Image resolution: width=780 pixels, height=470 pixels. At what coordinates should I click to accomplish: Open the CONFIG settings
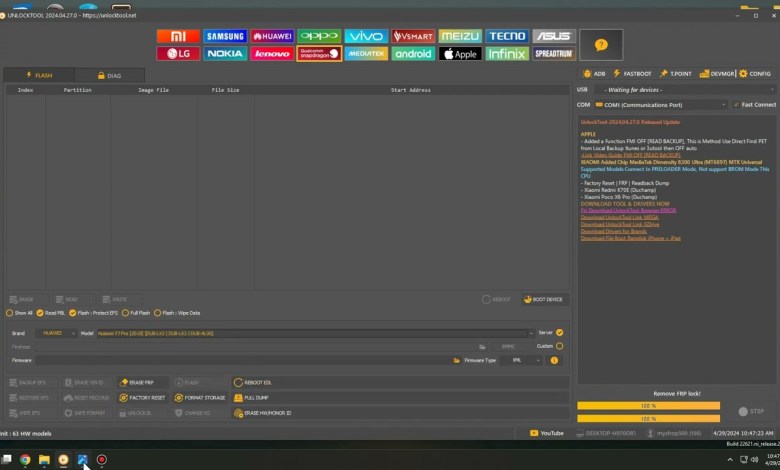tap(755, 74)
